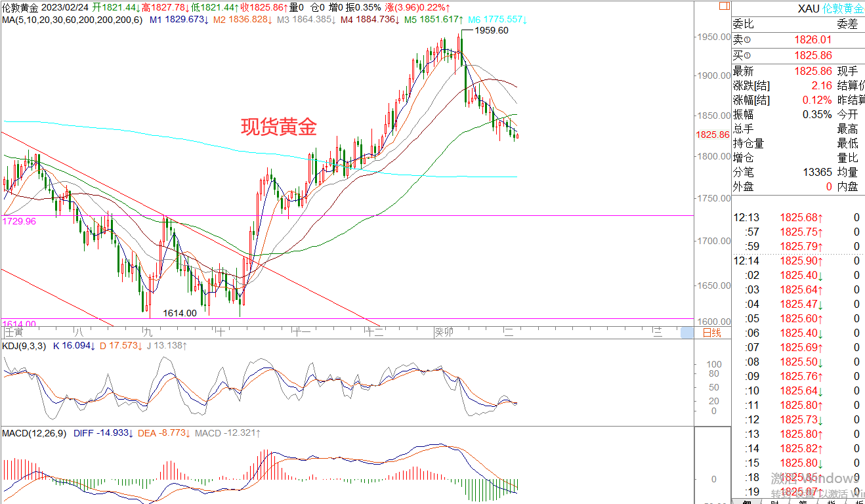Click the 1614.00 low price label below the candles
Screen dimensions: 865x504
point(180,313)
